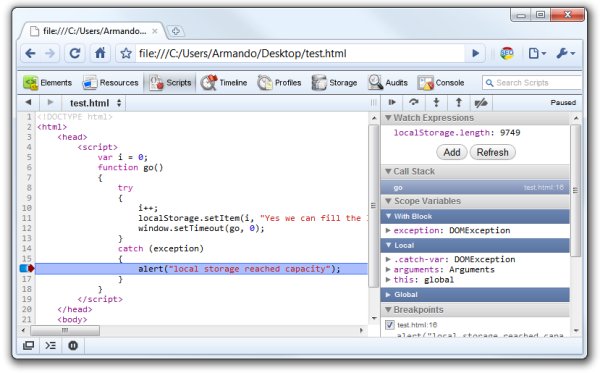Click the localStorage.length watch expression
Screen dimensions: 600x373
tap(457, 133)
